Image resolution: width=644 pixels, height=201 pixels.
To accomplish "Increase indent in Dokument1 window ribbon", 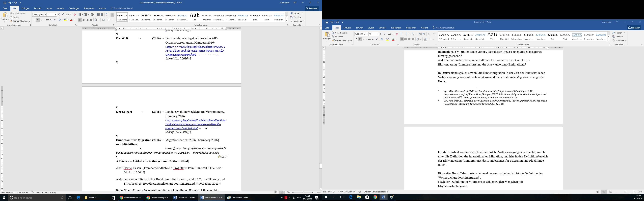I will (424, 34).
